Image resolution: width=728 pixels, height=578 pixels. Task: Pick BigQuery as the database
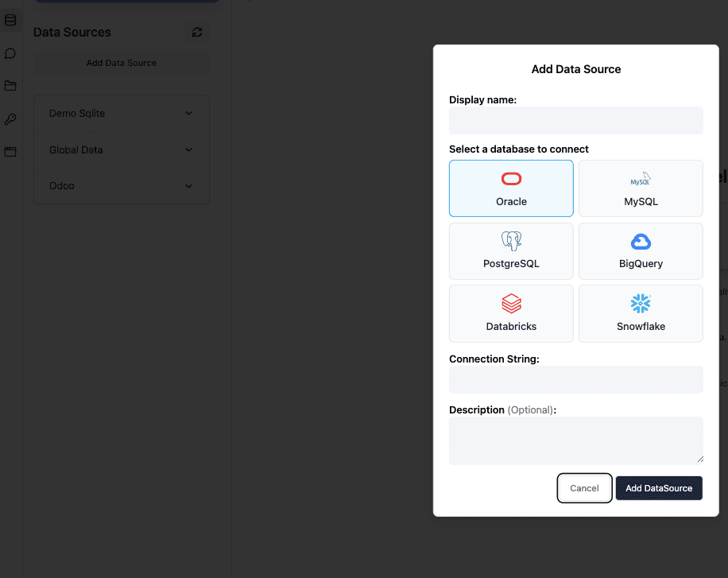[x=641, y=250]
